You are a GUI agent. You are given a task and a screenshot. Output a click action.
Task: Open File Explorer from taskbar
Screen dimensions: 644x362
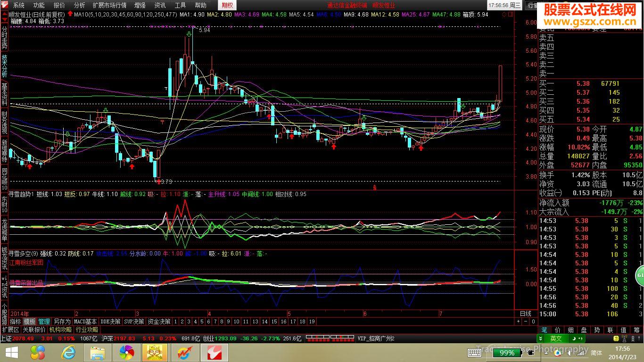pos(97,352)
